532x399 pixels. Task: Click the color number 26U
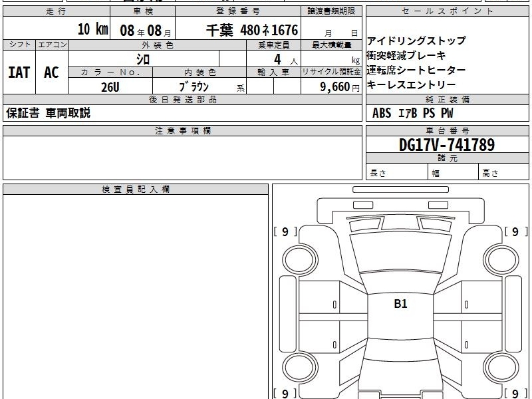[110, 87]
